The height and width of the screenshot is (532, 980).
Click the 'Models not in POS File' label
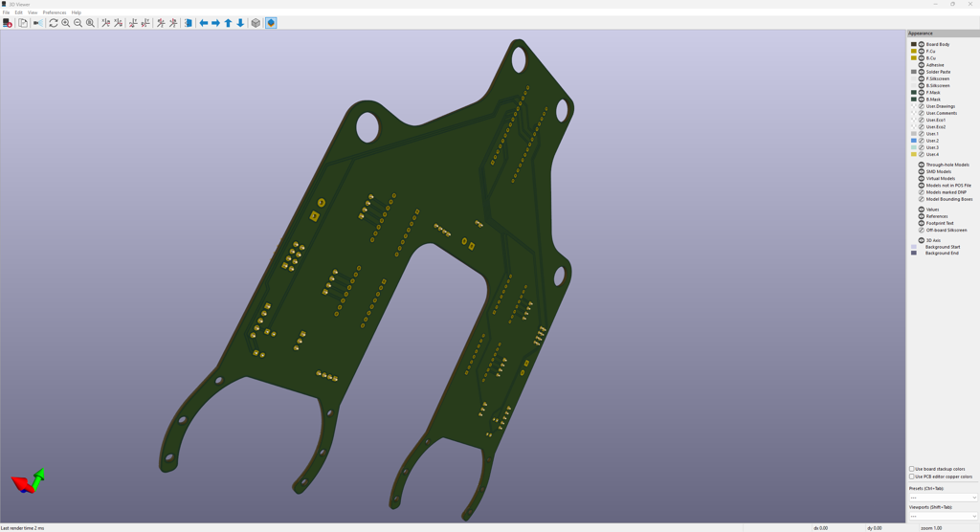tap(948, 186)
